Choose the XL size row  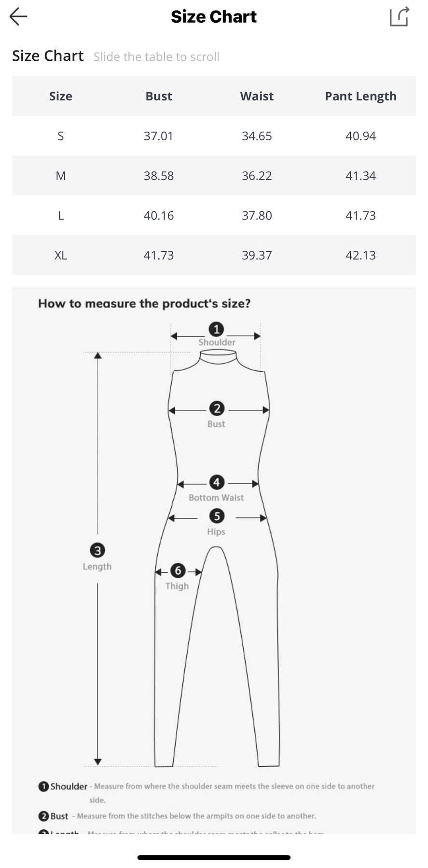(214, 255)
